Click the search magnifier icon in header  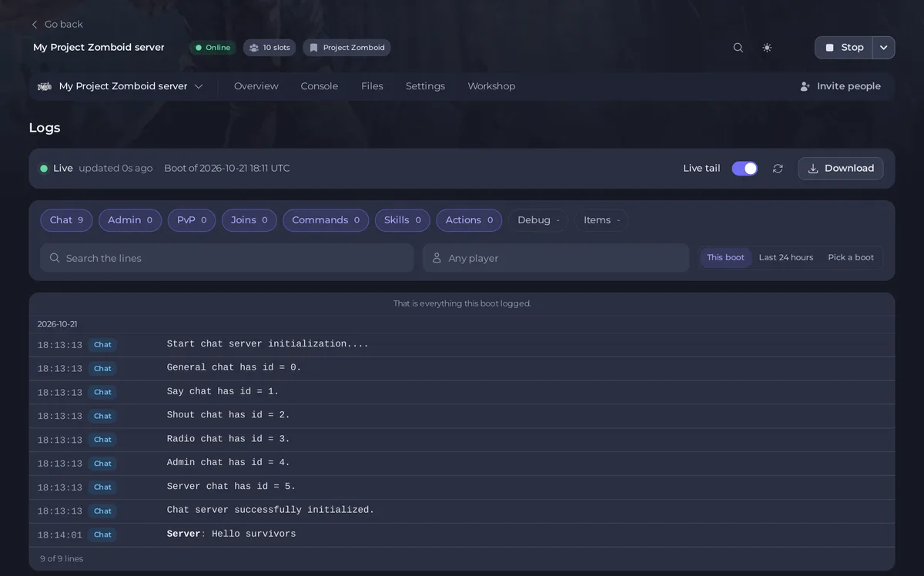tap(738, 48)
